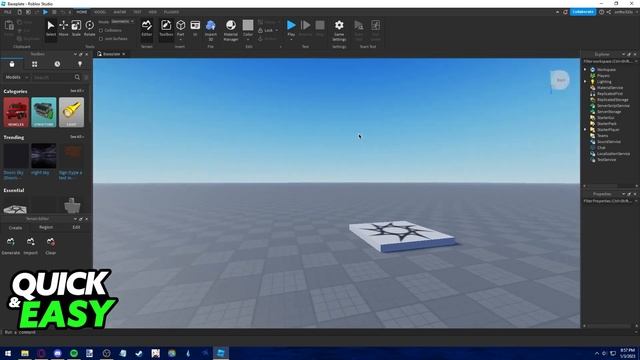Open the Toolbox Marketplace tab
The height and width of the screenshot is (360, 640).
[x=12, y=64]
